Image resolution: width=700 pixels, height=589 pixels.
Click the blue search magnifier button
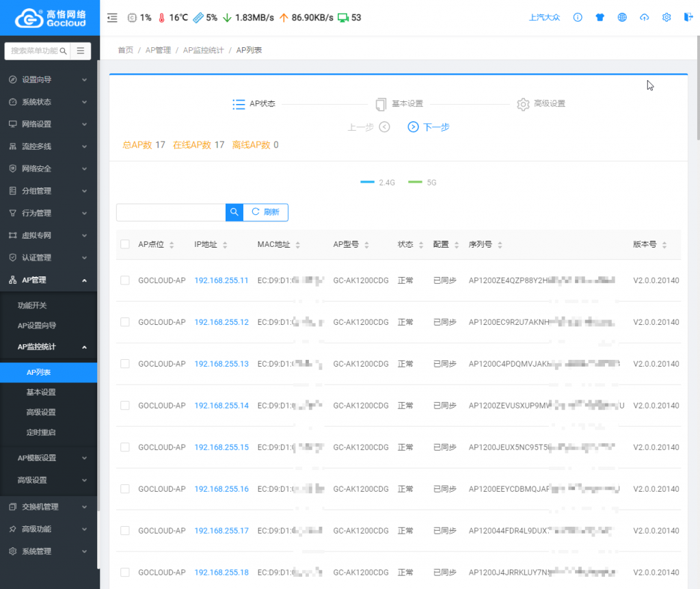[x=234, y=212]
